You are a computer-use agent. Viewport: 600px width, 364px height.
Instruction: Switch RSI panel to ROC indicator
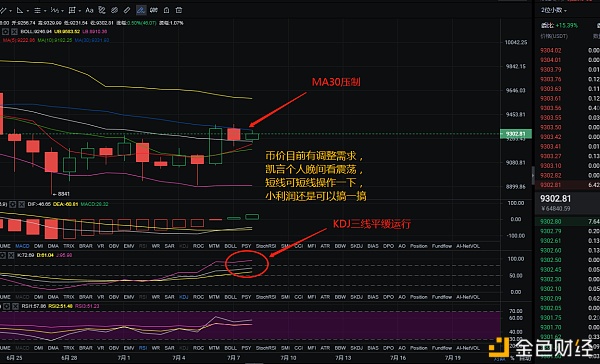198,348
